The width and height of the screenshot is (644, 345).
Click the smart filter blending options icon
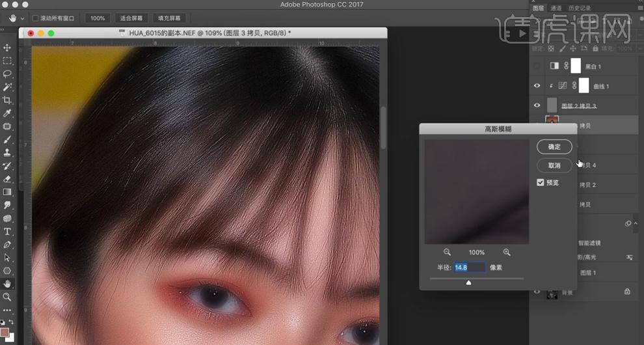[x=629, y=257]
